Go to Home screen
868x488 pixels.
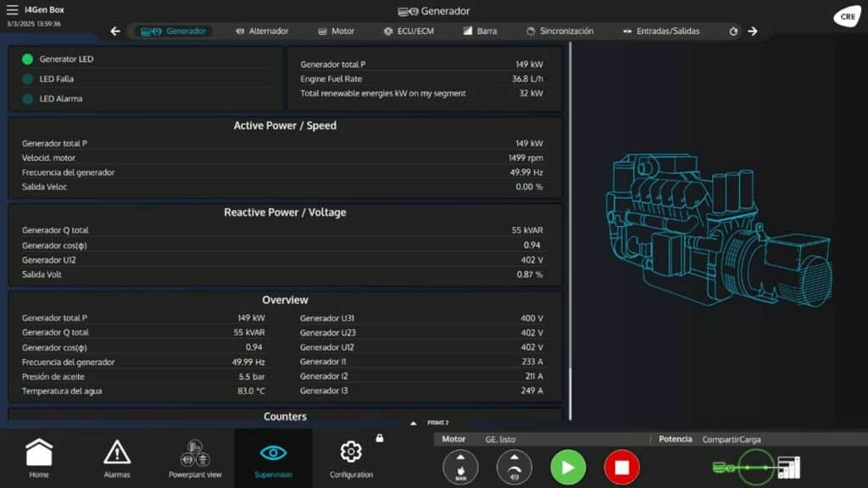click(39, 458)
